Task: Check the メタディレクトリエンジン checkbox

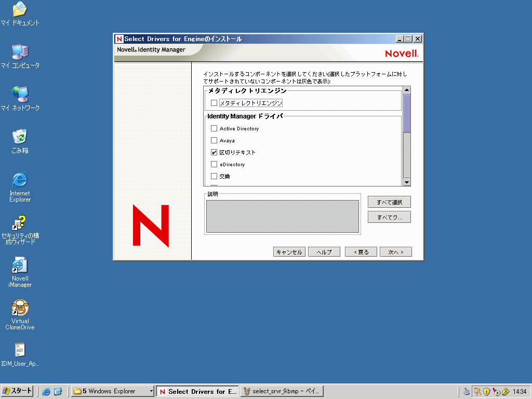Action: tap(214, 102)
